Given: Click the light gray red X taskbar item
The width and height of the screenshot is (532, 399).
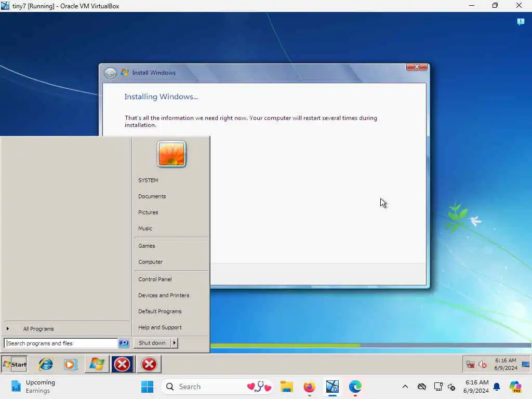Looking at the screenshot, I should 149,364.
